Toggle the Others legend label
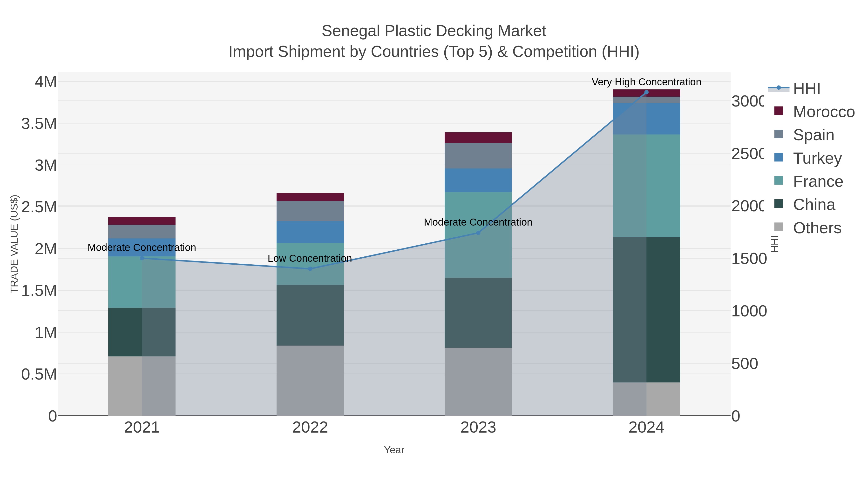Image resolution: width=868 pixels, height=488 pixels. point(817,228)
